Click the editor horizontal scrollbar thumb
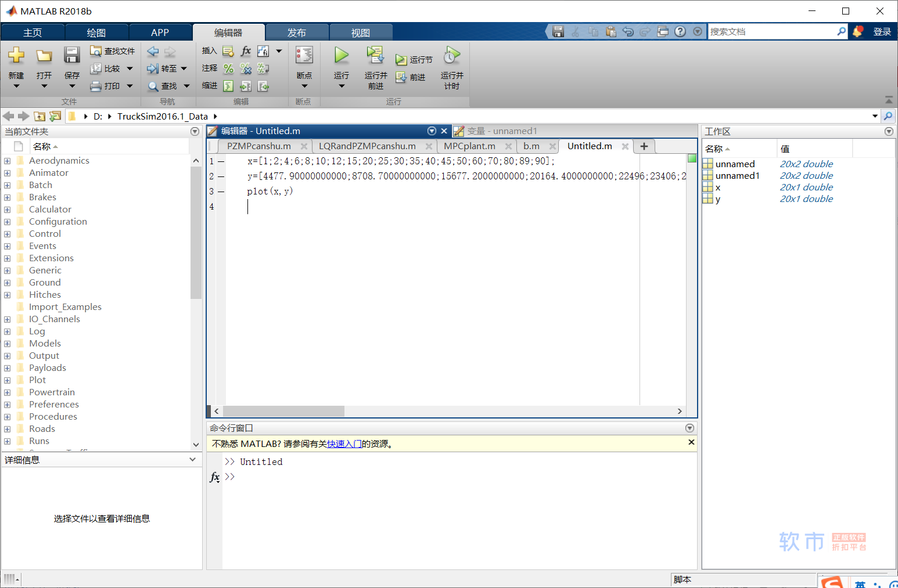898x588 pixels. (283, 411)
